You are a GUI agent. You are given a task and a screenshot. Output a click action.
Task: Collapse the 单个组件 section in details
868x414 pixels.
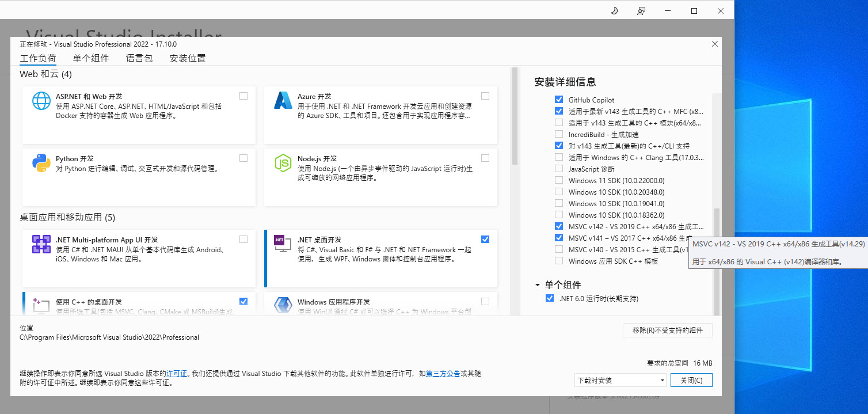click(x=538, y=285)
